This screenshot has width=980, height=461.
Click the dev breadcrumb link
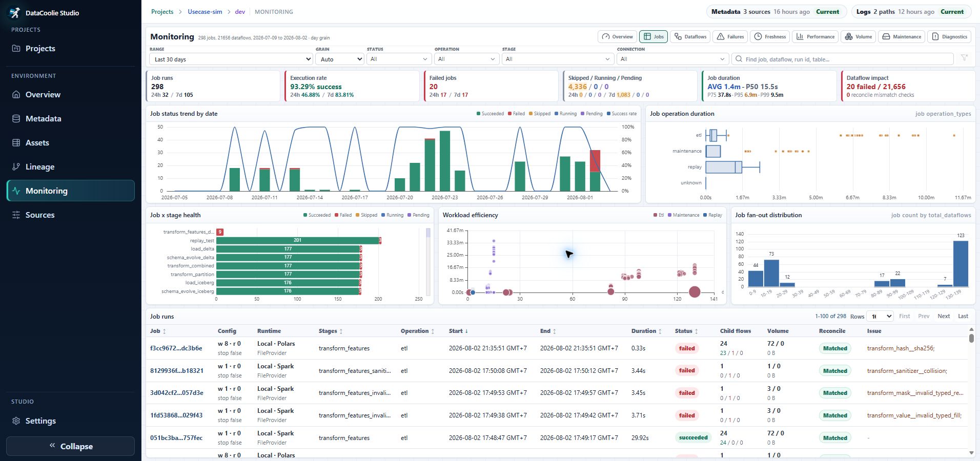240,12
